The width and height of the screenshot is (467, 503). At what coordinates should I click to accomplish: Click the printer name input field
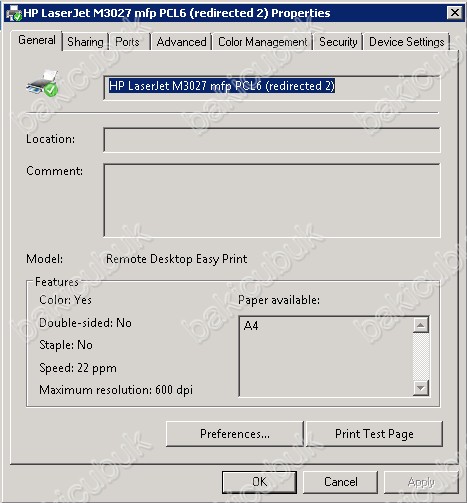(x=272, y=88)
